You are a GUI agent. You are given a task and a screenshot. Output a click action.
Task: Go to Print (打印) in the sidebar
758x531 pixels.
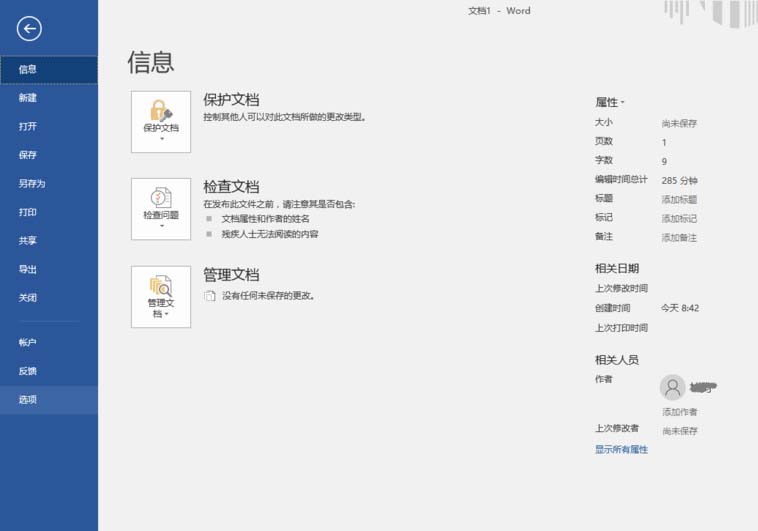click(x=28, y=212)
